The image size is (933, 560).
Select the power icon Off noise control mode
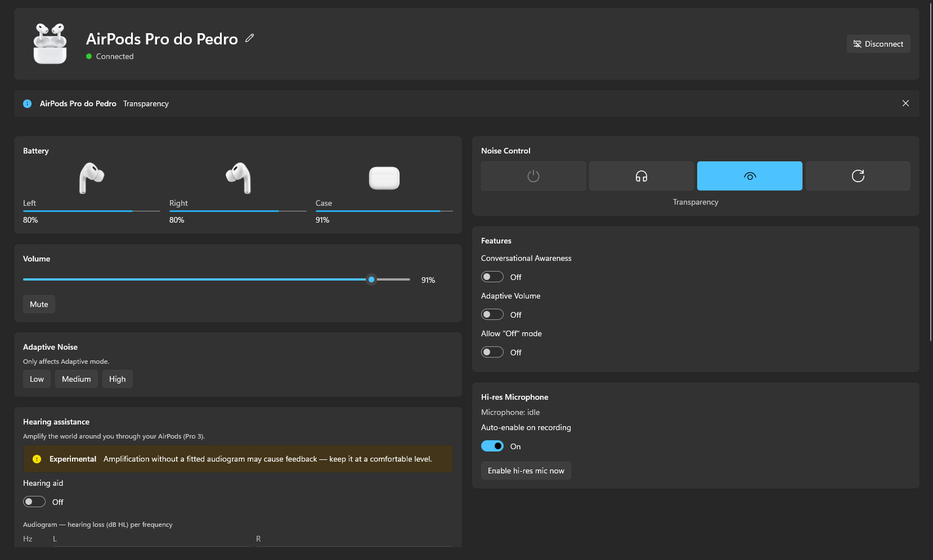point(533,176)
